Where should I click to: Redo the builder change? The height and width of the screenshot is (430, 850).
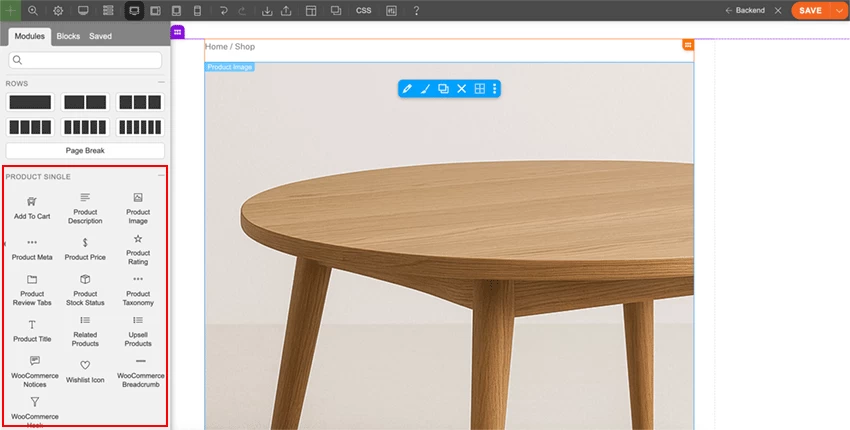point(242,10)
